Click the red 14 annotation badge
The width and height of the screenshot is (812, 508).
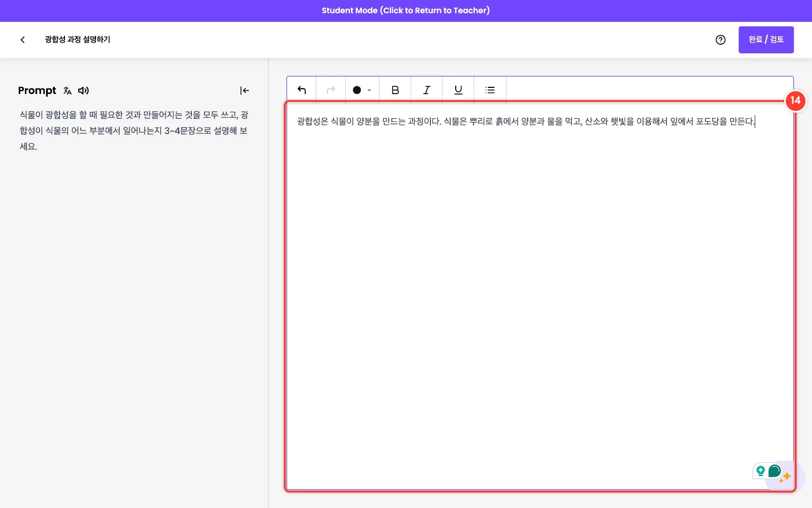coord(795,101)
